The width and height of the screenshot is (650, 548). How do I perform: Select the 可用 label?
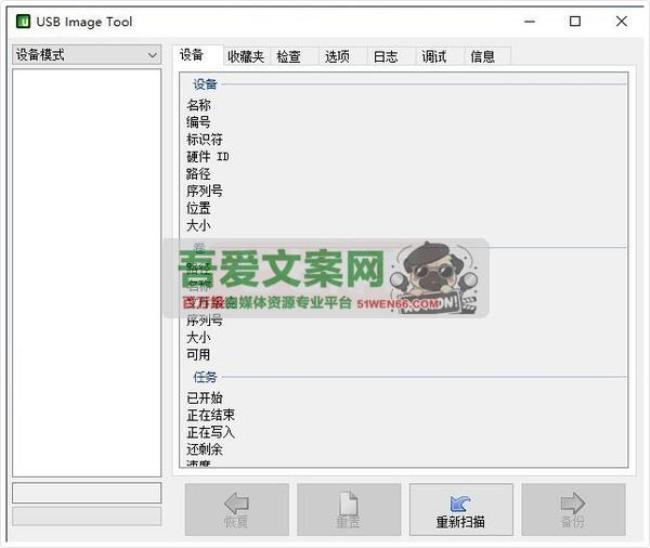(199, 355)
